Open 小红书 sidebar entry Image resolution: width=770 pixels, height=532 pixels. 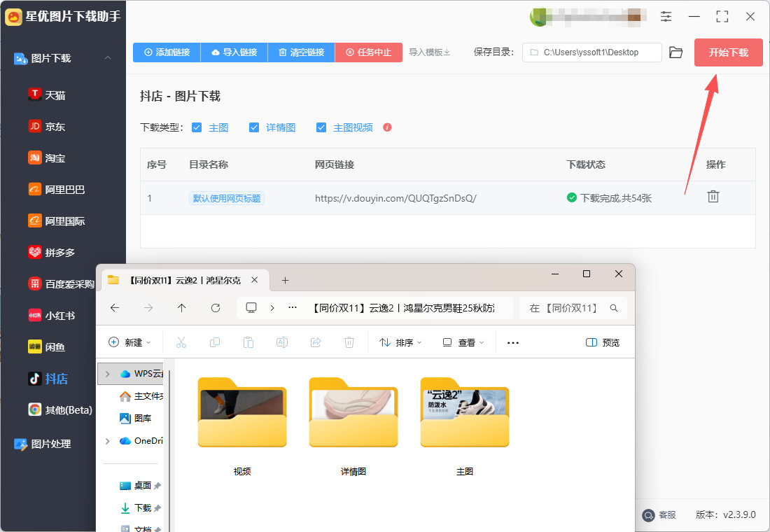point(52,316)
